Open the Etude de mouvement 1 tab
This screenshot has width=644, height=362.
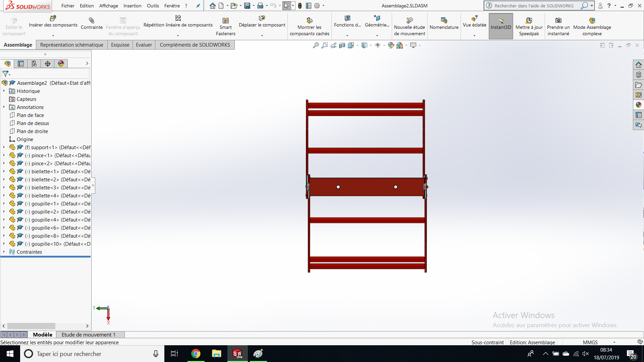(x=89, y=335)
